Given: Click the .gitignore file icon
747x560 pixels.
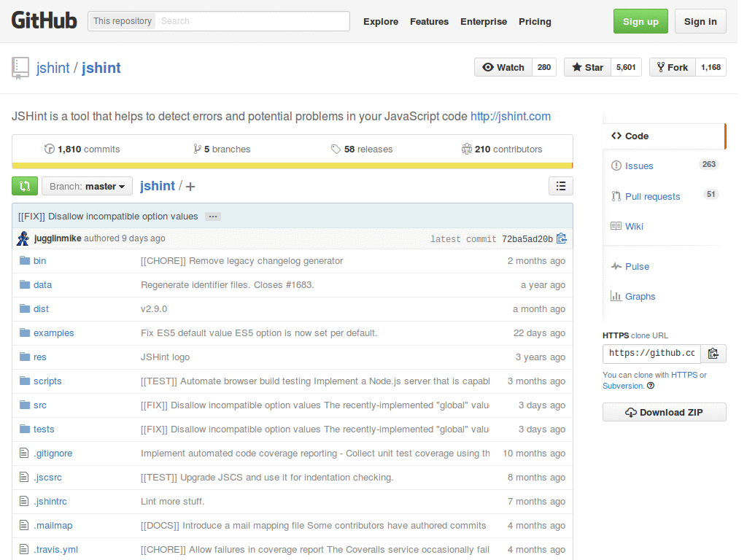Looking at the screenshot, I should pyautogui.click(x=24, y=453).
